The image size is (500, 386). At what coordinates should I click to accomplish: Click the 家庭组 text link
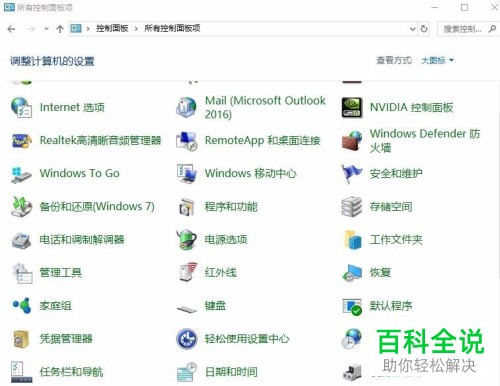point(55,306)
